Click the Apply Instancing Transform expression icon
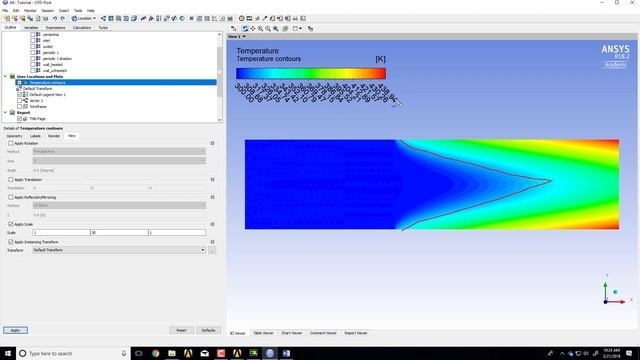The image size is (640, 360). (212, 242)
